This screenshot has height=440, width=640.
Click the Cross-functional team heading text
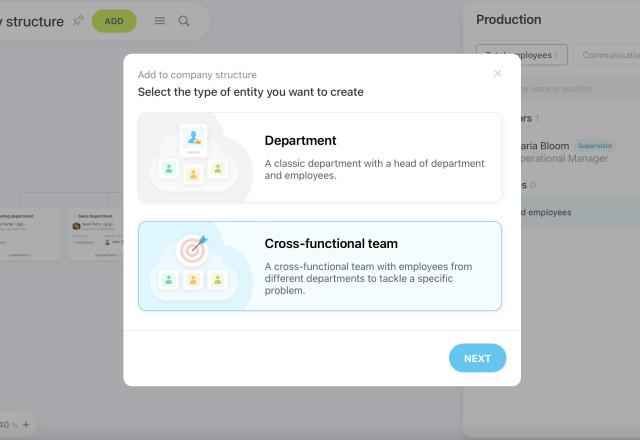point(331,244)
